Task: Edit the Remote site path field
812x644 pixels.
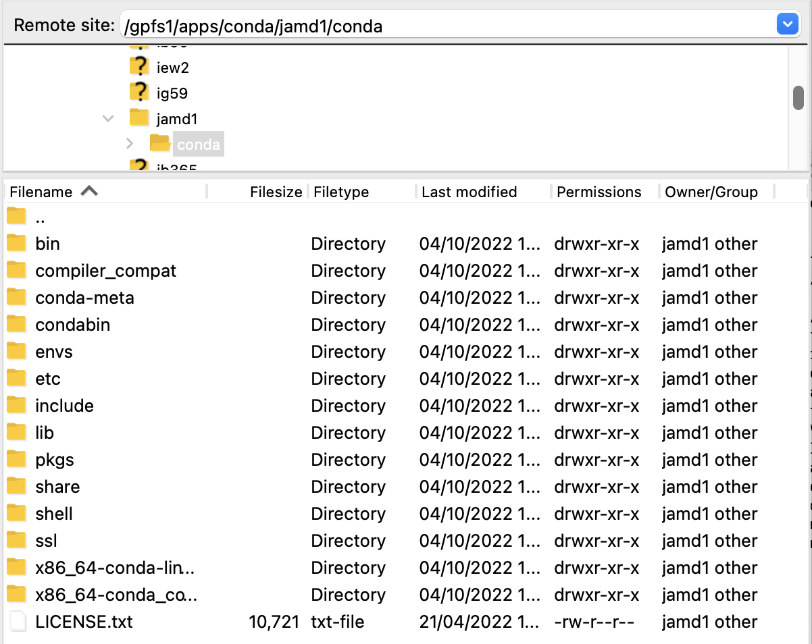Action: [449, 26]
